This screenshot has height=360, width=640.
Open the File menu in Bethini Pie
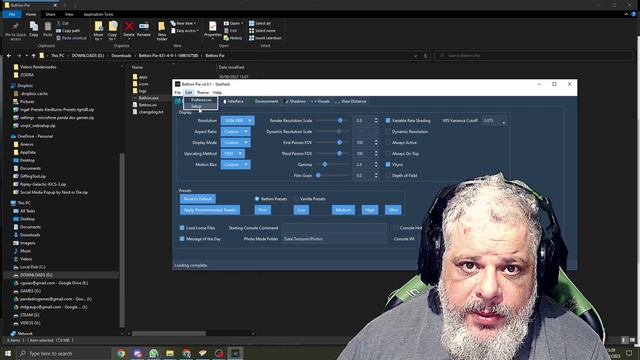pyautogui.click(x=178, y=93)
